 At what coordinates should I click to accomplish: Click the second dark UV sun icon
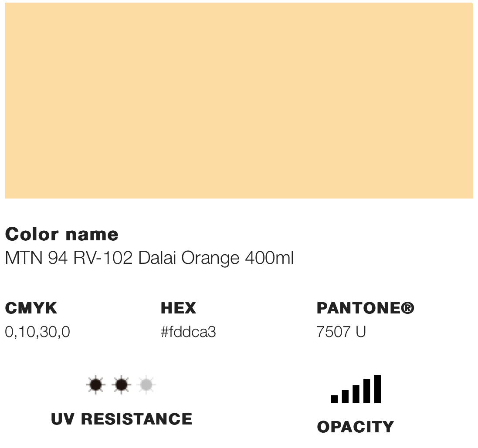(121, 385)
